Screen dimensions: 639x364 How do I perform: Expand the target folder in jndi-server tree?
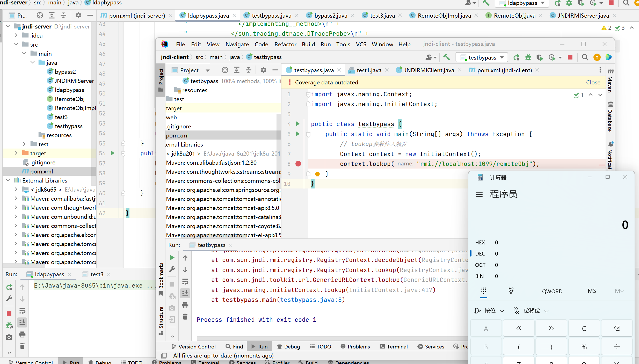coord(16,153)
